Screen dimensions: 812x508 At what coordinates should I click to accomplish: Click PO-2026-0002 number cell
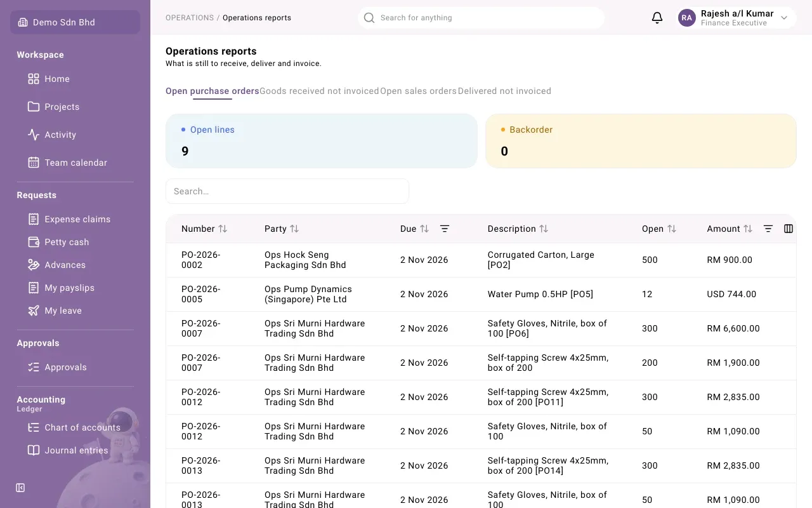click(x=200, y=260)
